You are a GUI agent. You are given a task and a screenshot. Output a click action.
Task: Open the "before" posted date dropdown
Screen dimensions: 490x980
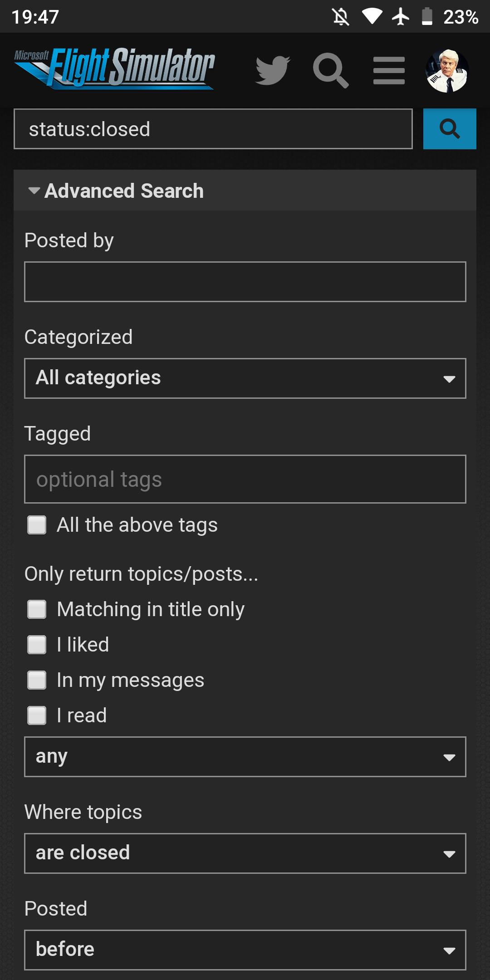coord(245,950)
